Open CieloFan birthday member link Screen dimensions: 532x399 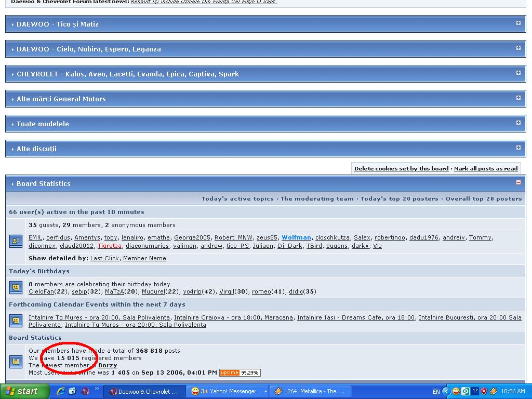[x=41, y=291]
